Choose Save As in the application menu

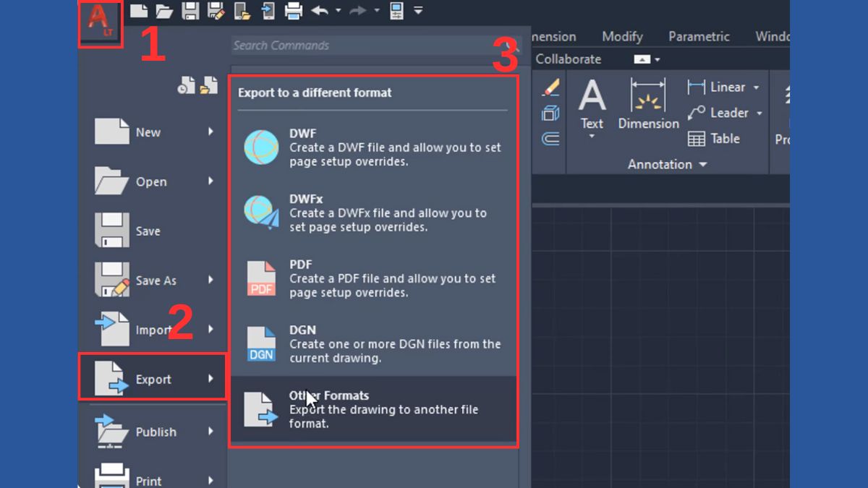153,280
